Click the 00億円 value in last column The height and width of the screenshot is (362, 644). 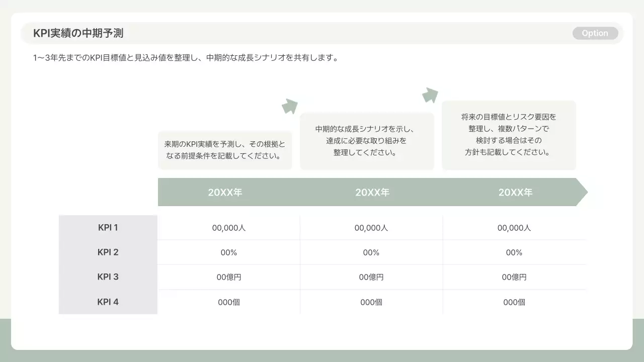pyautogui.click(x=514, y=277)
